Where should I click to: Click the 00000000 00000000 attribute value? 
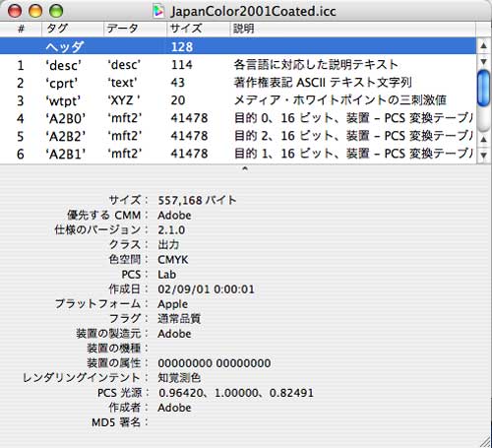215,363
